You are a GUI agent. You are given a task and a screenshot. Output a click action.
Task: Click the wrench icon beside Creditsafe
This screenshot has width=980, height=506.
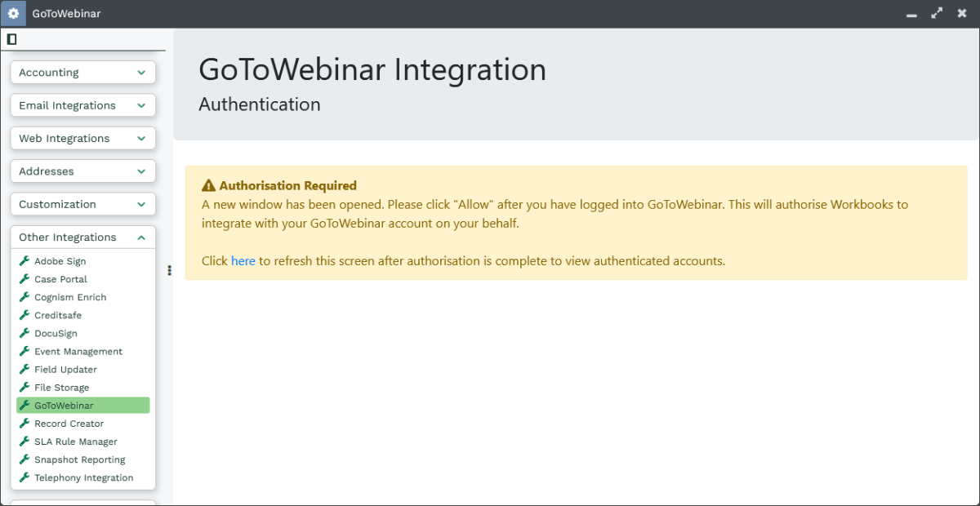24,315
